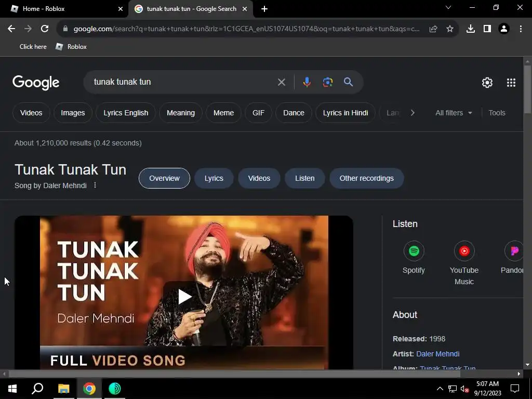Open Google quick settings gear
This screenshot has width=532, height=399.
click(x=487, y=83)
